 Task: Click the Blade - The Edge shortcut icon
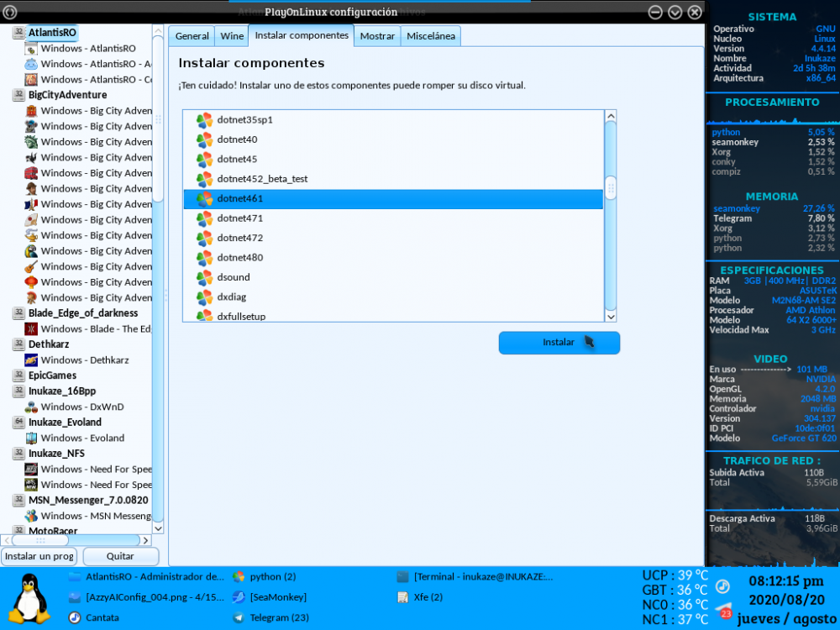pos(31,328)
